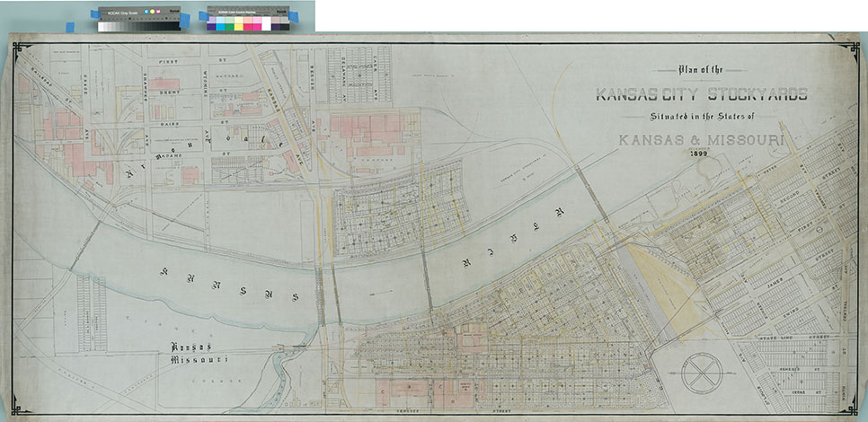Image resolution: width=868 pixels, height=422 pixels.
Task: Click the "Situated in the States of" text
Action: click(x=701, y=119)
